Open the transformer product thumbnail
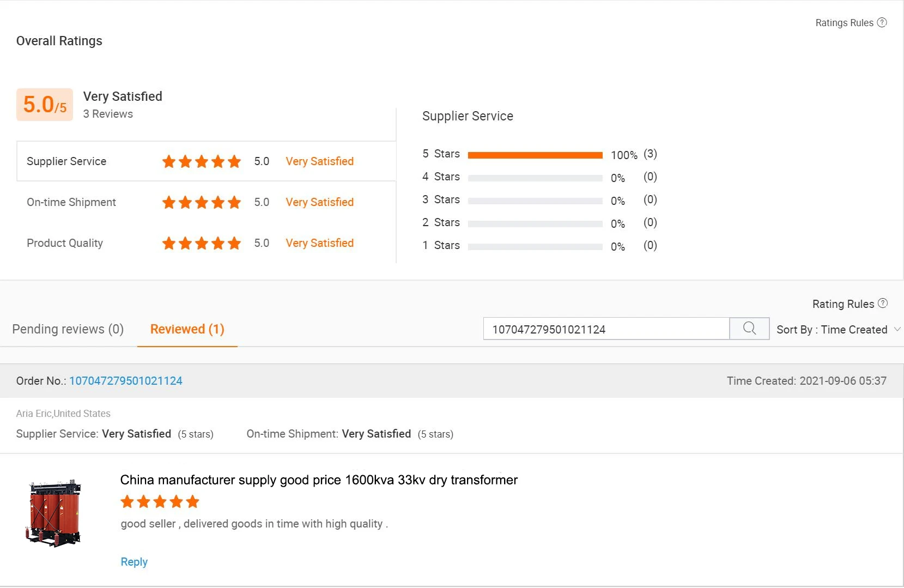Viewport: 904px width, 588px height. coord(53,513)
